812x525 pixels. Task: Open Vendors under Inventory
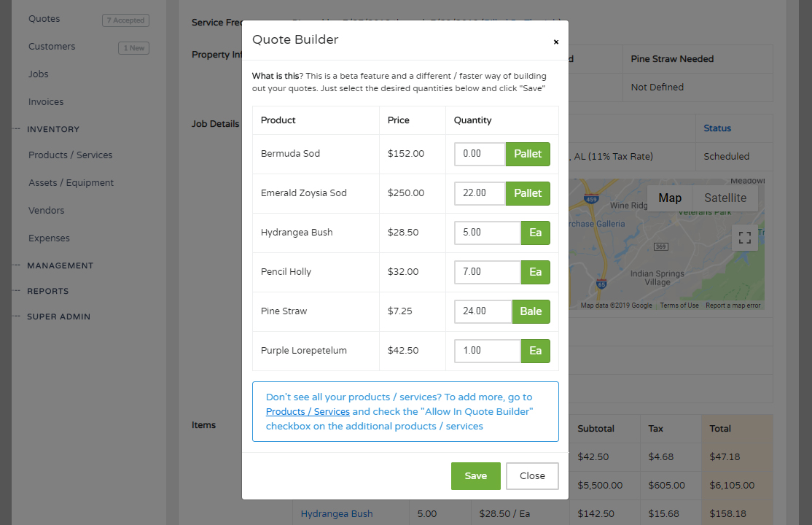tap(46, 210)
